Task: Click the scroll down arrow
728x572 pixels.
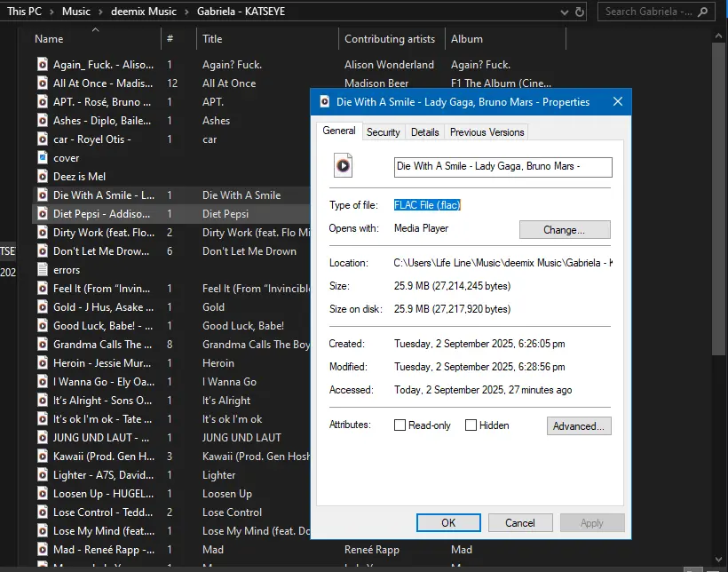Action: (718, 560)
